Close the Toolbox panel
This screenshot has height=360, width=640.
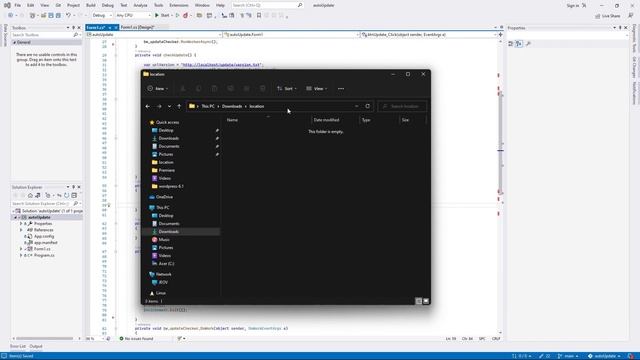coord(79,28)
